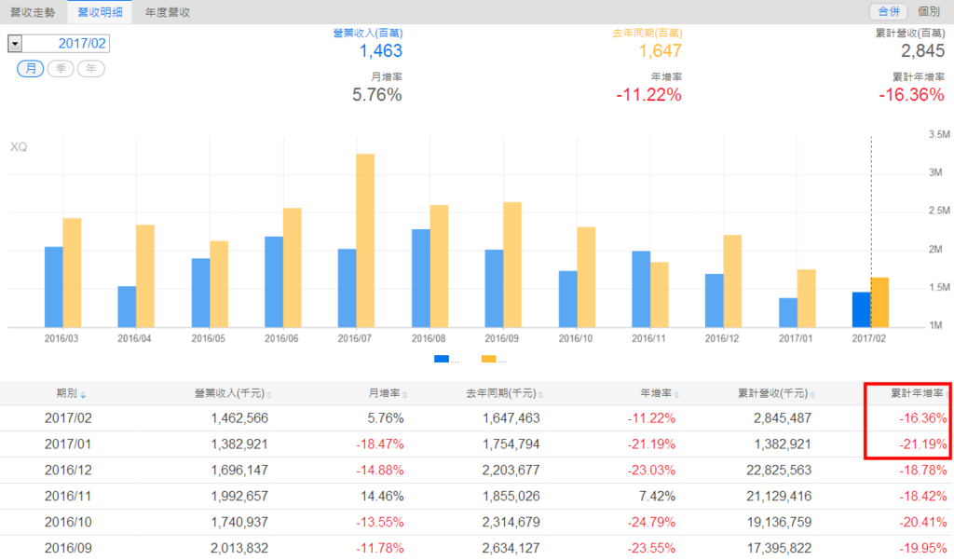Toggle the orange last-year series legend

(494, 359)
